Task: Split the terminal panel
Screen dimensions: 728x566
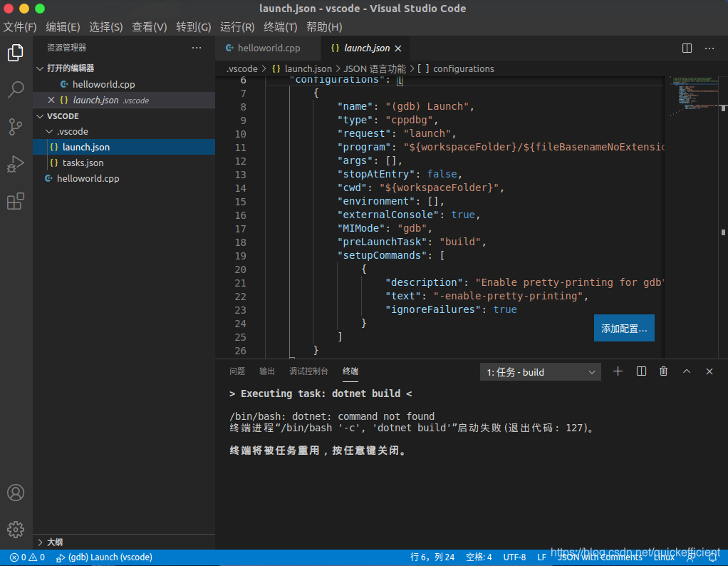Action: (x=641, y=371)
